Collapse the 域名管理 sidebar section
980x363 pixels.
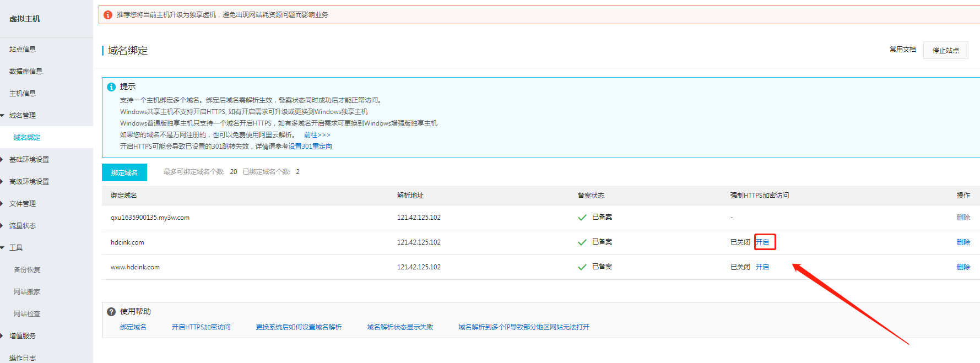pyautogui.click(x=2, y=116)
